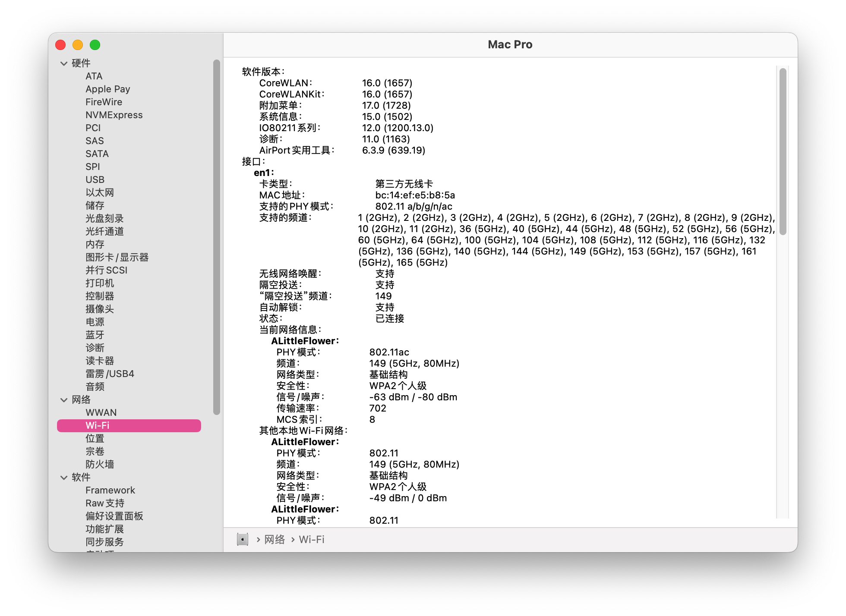Open Apple Pay in sidebar
This screenshot has height=616, width=846.
click(107, 89)
